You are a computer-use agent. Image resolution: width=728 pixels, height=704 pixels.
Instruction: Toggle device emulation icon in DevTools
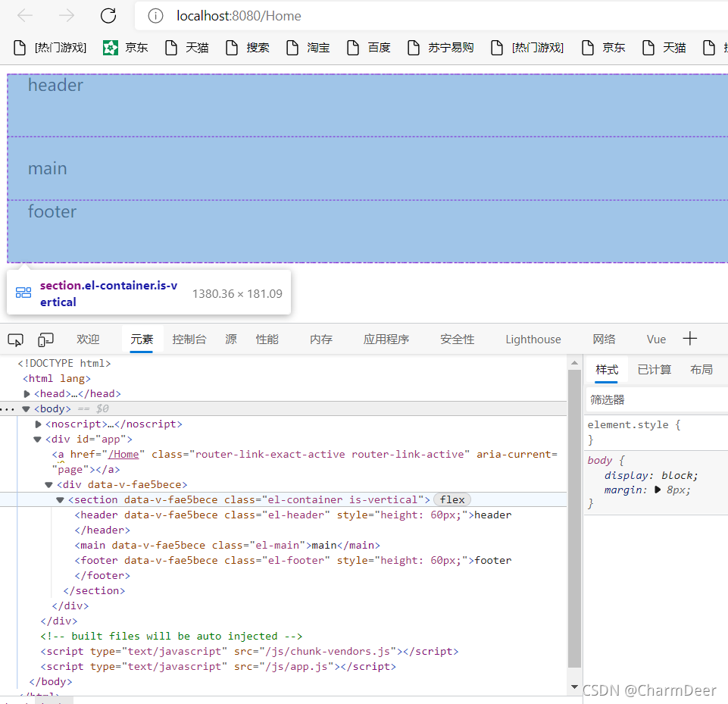[x=45, y=340]
